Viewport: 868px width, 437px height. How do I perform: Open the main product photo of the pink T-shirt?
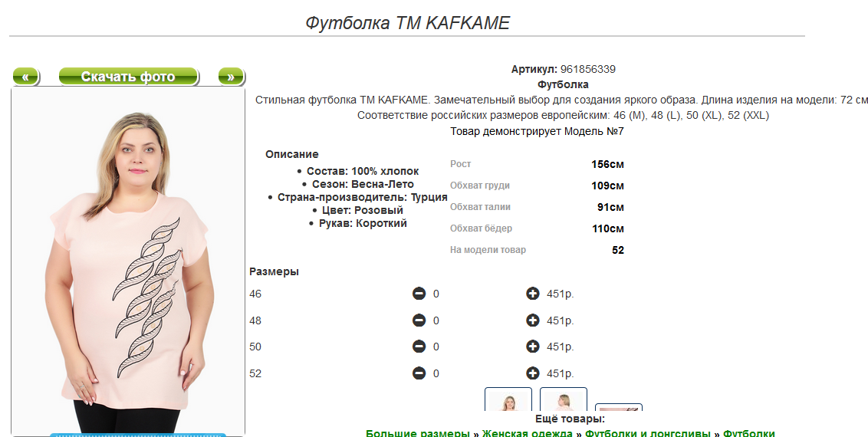[128, 261]
